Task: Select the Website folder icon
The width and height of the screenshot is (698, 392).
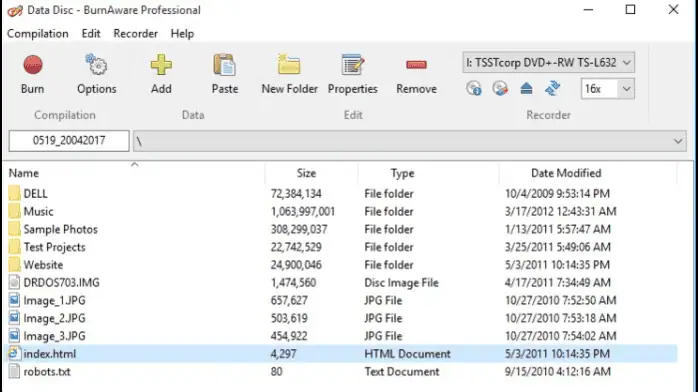Action: point(14,265)
